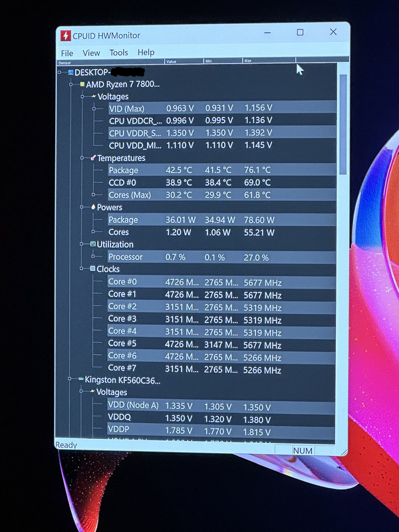Screen dimensions: 399x532
Task: Open the File menu
Action: click(67, 53)
